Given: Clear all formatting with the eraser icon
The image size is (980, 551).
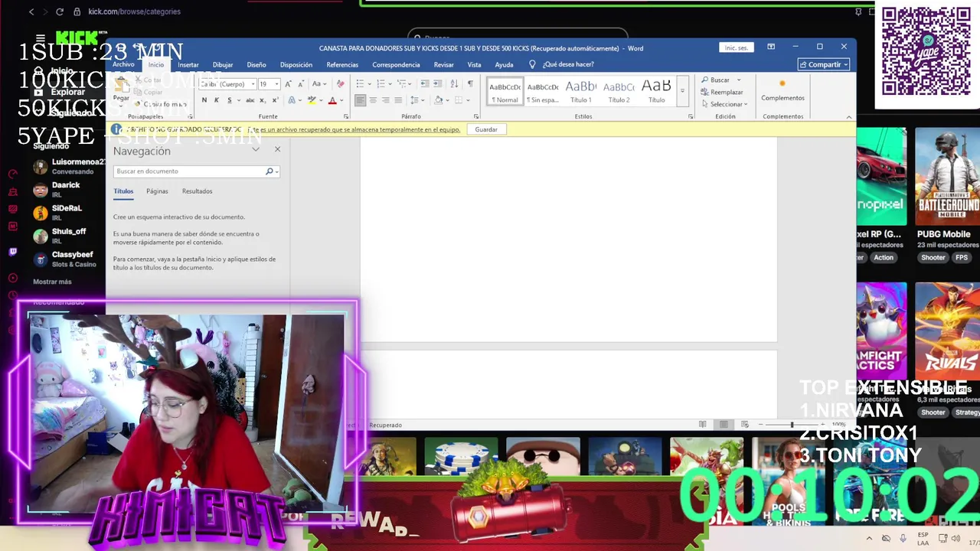Looking at the screenshot, I should coord(340,84).
